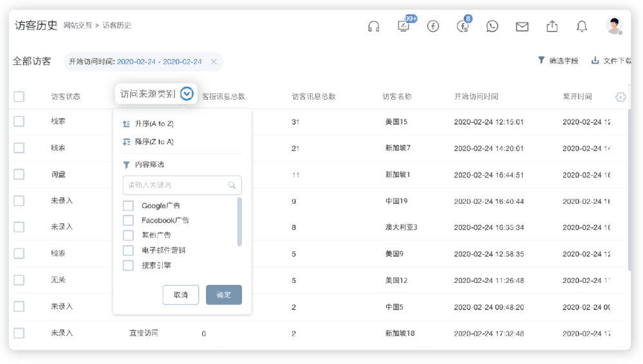Click the 文件下载 button label
Screen dimensions: 643x364
point(617,60)
